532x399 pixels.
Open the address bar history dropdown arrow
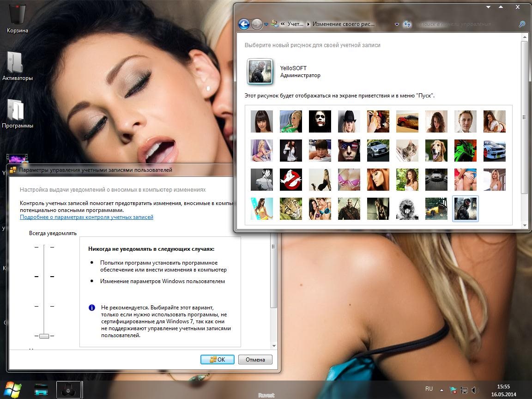[397, 24]
